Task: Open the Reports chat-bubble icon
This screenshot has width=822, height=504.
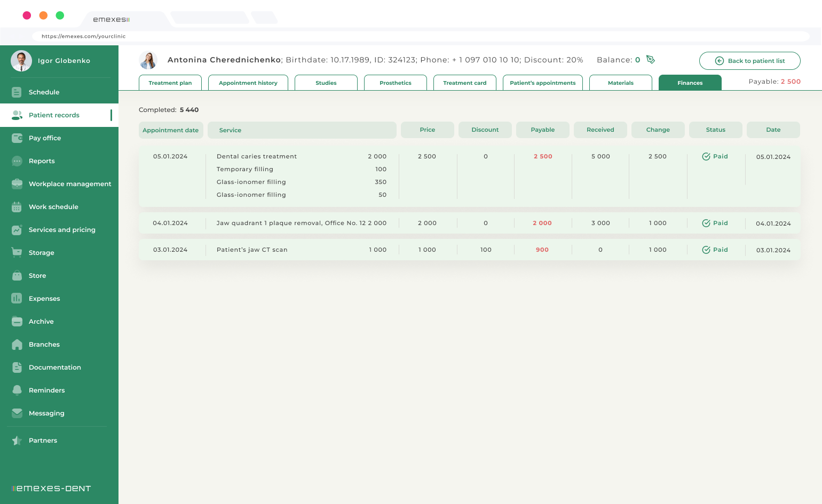Action: point(17,161)
